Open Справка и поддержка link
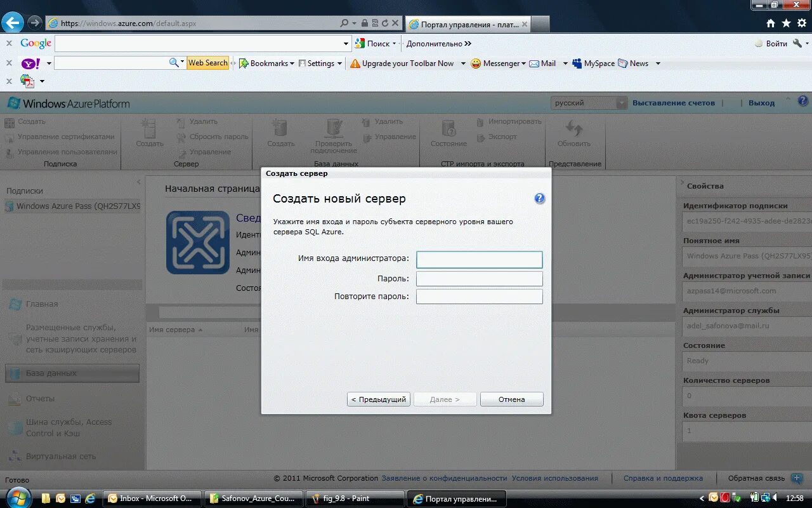Image resolution: width=812 pixels, height=508 pixels. click(x=663, y=478)
